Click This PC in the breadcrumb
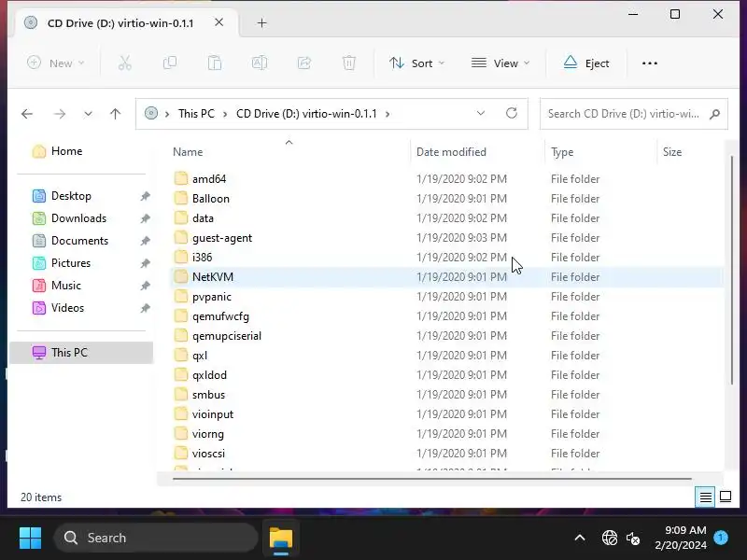Image resolution: width=747 pixels, height=560 pixels. point(196,114)
